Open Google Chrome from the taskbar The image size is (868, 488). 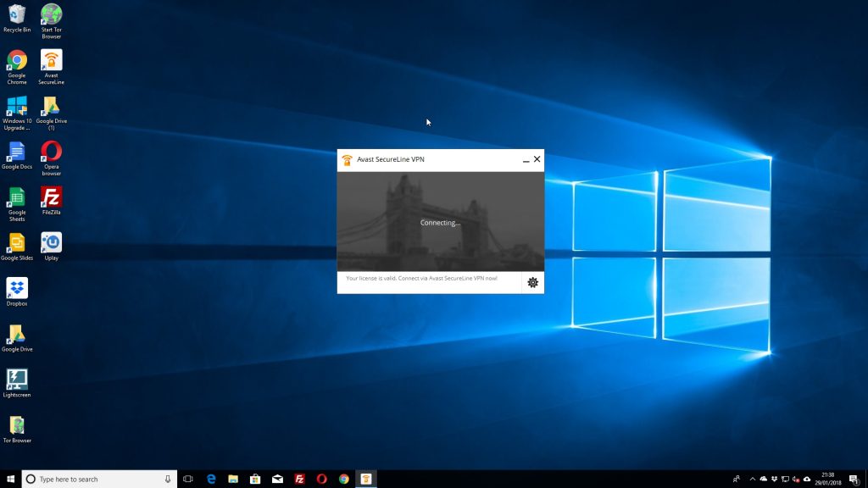pos(344,480)
